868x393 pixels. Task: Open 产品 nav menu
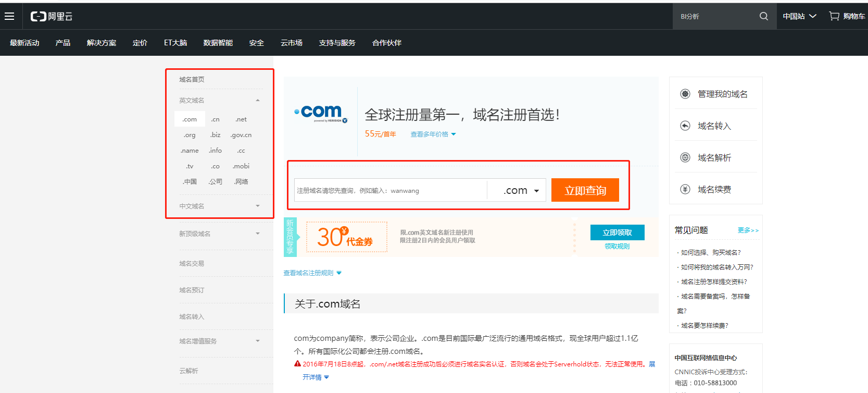[63, 43]
